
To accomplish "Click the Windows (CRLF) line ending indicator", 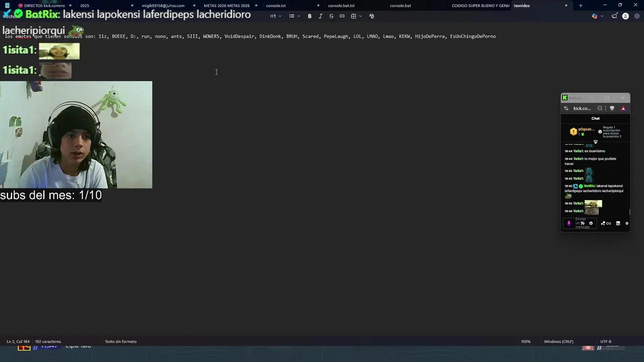I will tap(558, 341).
